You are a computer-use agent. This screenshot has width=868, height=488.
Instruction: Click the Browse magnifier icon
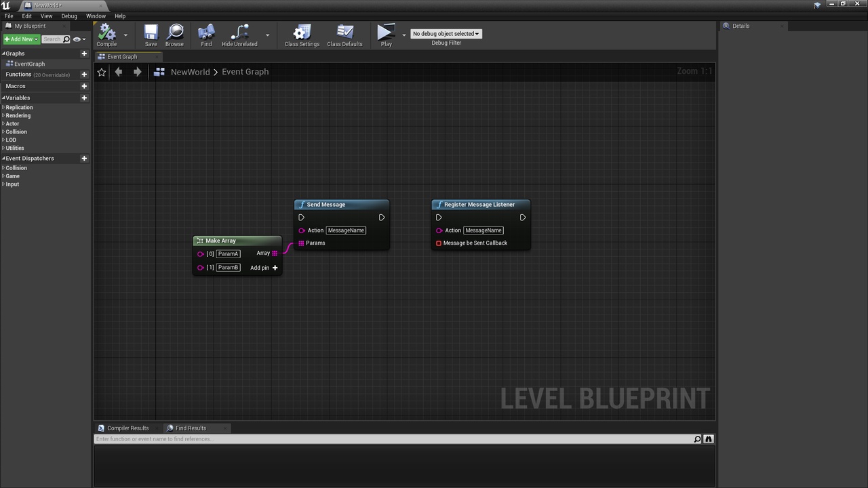click(175, 32)
